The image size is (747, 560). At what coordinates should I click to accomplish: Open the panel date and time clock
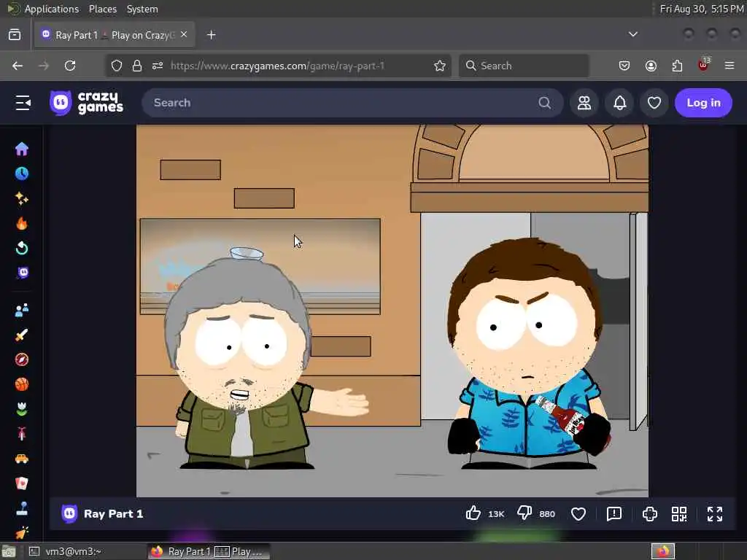pyautogui.click(x=702, y=9)
